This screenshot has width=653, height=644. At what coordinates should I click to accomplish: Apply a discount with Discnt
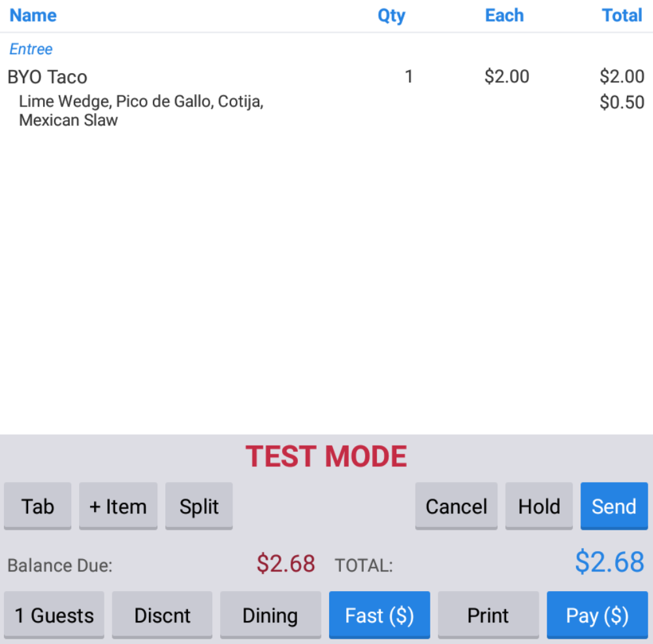tap(162, 615)
